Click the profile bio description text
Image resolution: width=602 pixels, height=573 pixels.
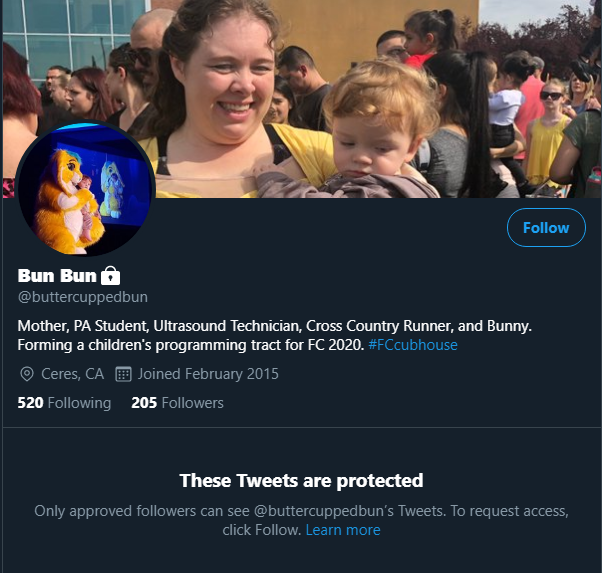click(275, 335)
